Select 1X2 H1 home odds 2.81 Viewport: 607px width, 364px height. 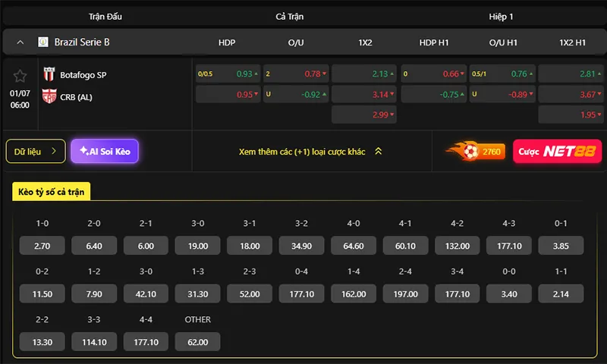click(571, 74)
